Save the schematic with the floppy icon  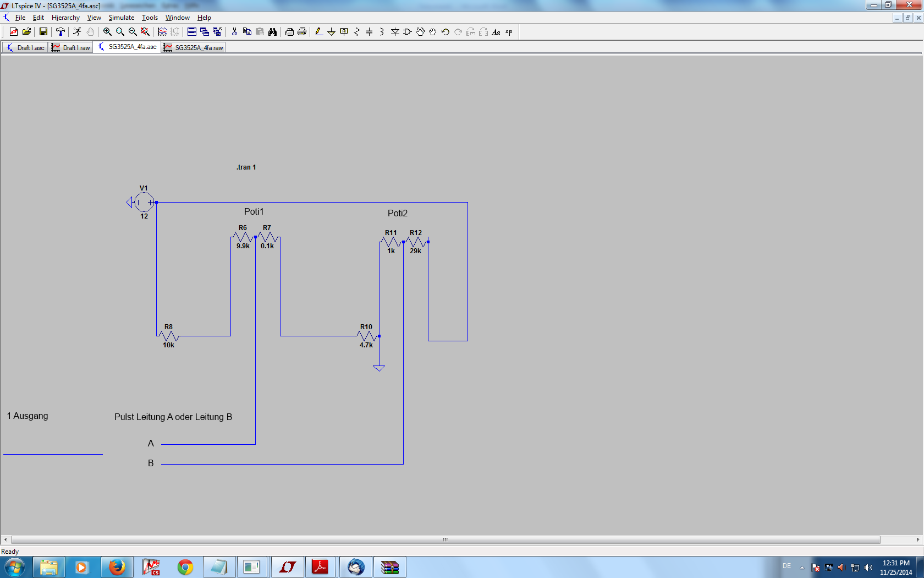tap(43, 32)
